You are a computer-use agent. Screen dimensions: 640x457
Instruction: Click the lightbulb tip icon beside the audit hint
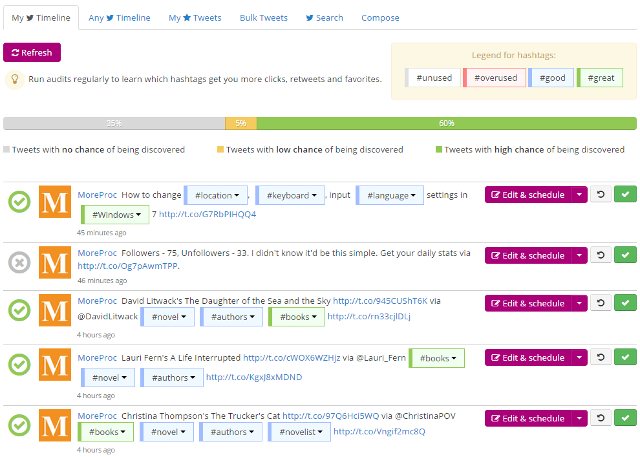tap(16, 78)
